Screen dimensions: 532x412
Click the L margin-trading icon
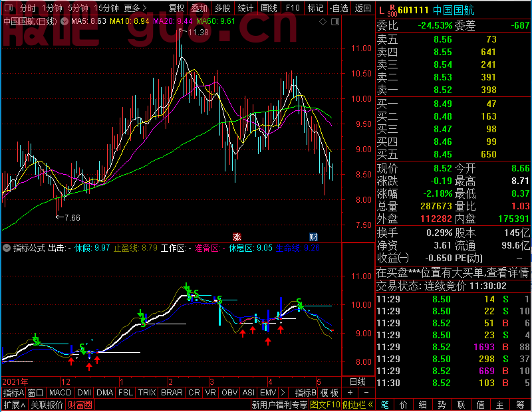pos(381,11)
